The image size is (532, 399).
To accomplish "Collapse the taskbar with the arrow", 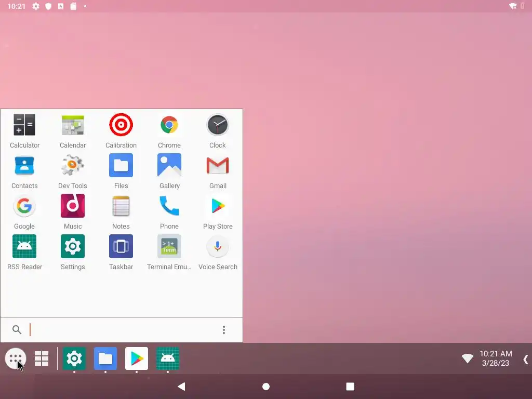I will click(x=526, y=360).
